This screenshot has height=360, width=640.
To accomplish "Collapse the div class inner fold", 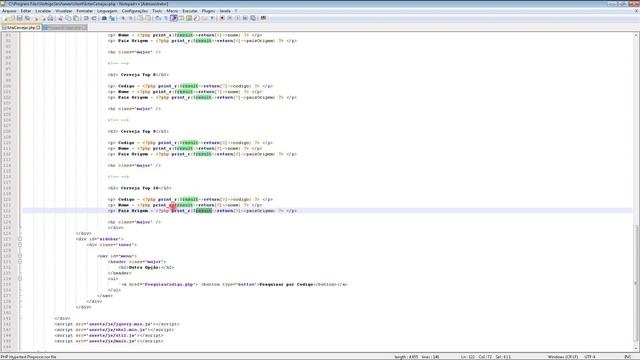I will 20,245.
